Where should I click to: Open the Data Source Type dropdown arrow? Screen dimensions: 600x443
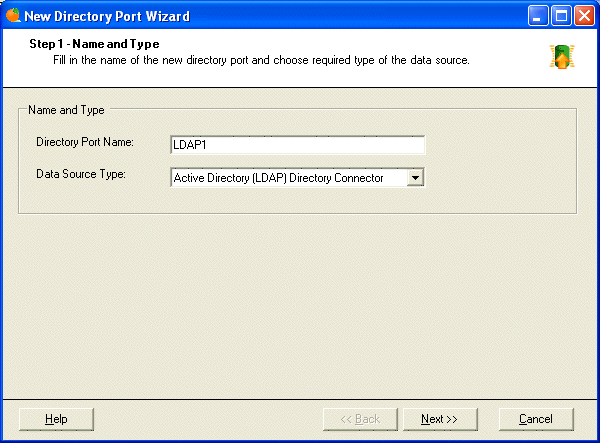pyautogui.click(x=415, y=178)
